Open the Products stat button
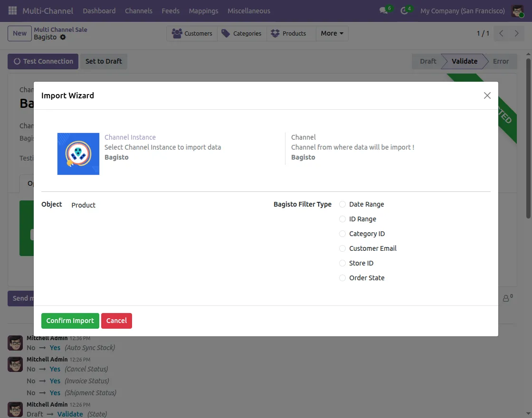 click(291, 34)
